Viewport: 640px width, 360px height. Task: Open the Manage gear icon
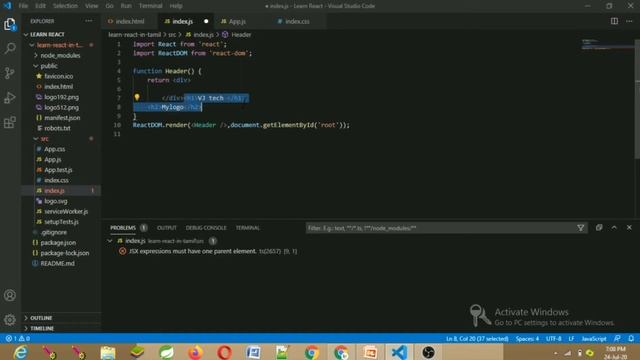(x=10, y=320)
